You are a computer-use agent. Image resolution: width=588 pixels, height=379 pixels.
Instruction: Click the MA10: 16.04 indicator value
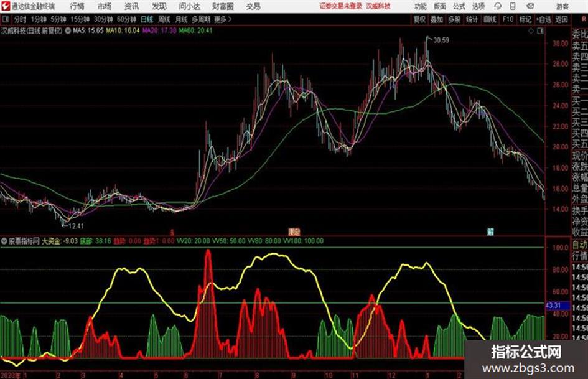(123, 30)
